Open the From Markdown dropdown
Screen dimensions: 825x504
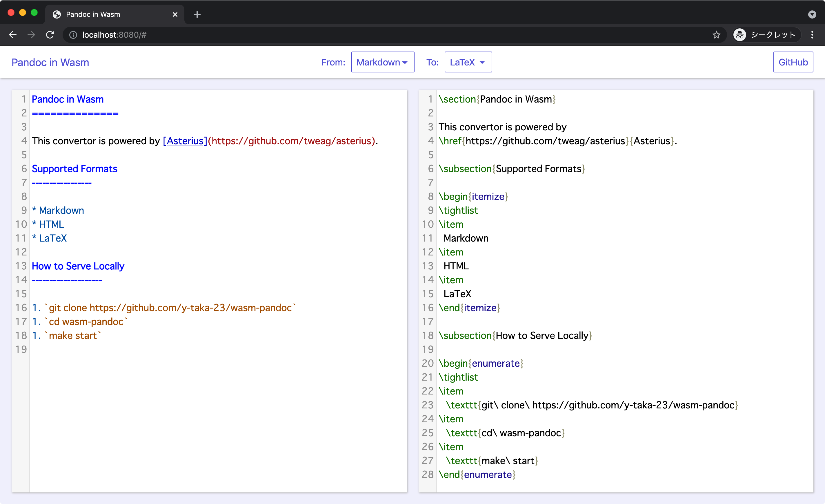[x=382, y=62]
